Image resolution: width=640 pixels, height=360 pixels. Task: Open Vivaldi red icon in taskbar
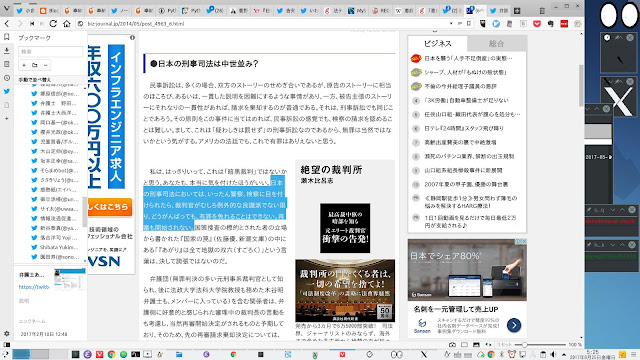pos(99,354)
